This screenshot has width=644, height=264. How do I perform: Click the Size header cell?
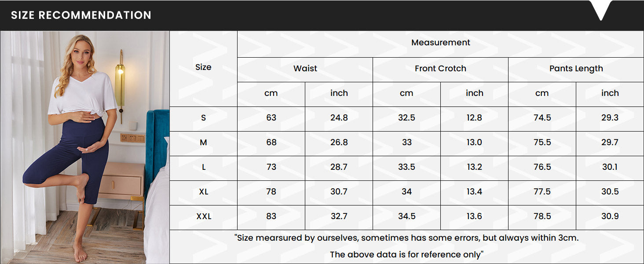point(203,67)
